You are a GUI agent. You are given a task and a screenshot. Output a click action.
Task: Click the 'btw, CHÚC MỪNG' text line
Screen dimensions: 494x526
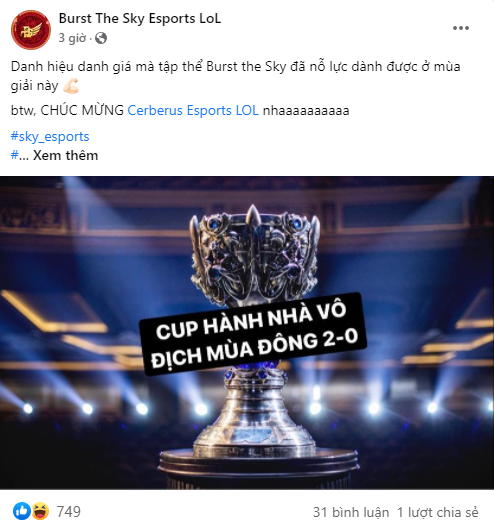[67, 110]
